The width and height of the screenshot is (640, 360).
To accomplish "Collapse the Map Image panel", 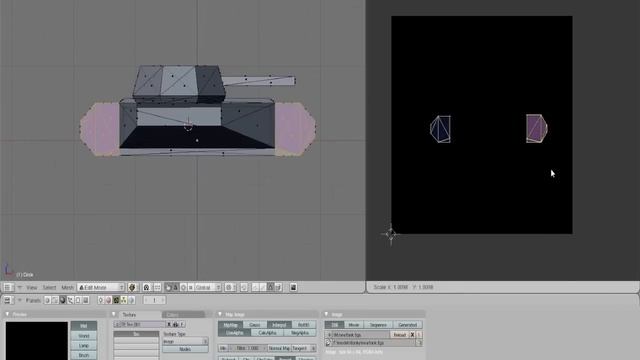I will [x=220, y=314].
